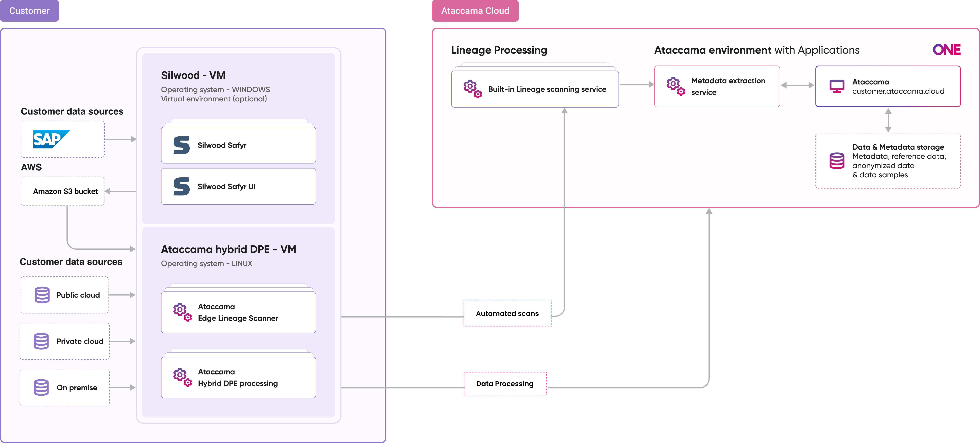980x443 pixels.
Task: Click the Edge Lineage Scanner gears icon
Action: point(182,312)
